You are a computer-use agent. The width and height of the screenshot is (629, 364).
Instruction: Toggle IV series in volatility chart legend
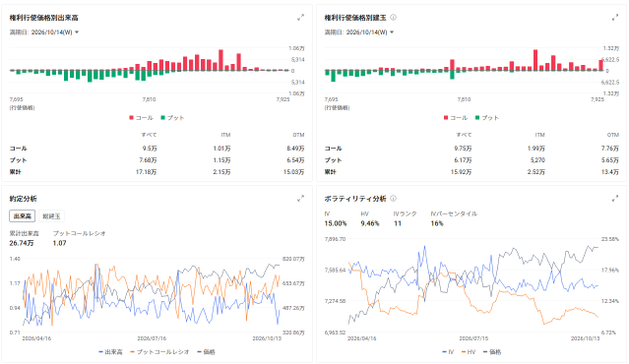point(448,352)
